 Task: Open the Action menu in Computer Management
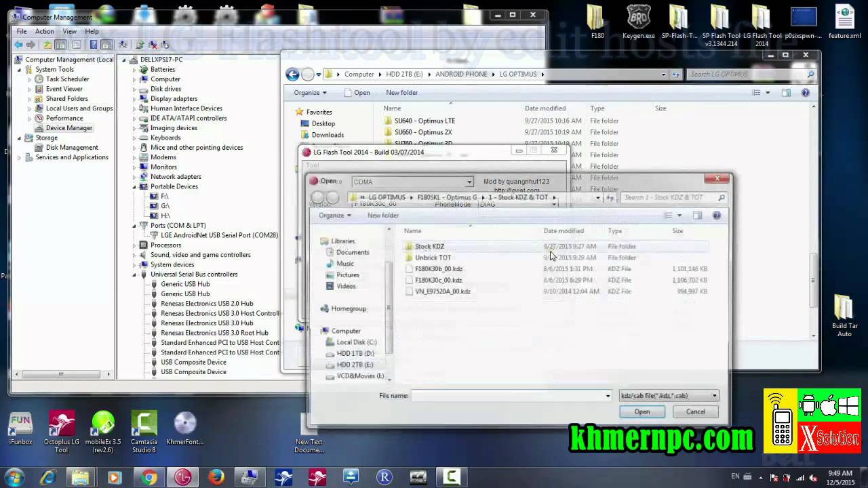point(44,31)
